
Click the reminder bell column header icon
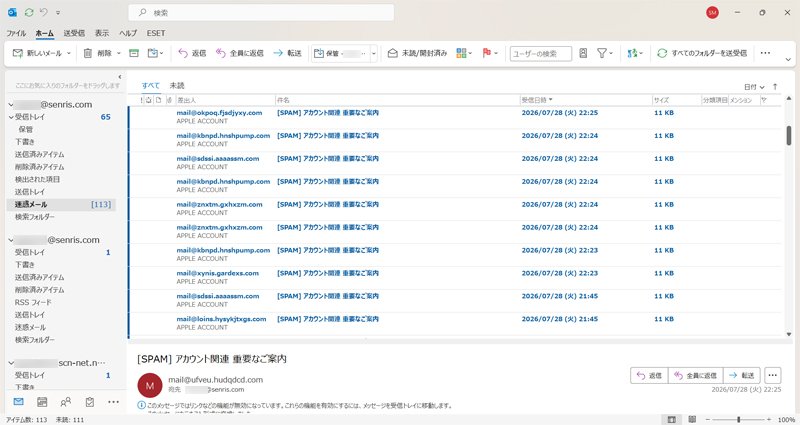[148, 100]
